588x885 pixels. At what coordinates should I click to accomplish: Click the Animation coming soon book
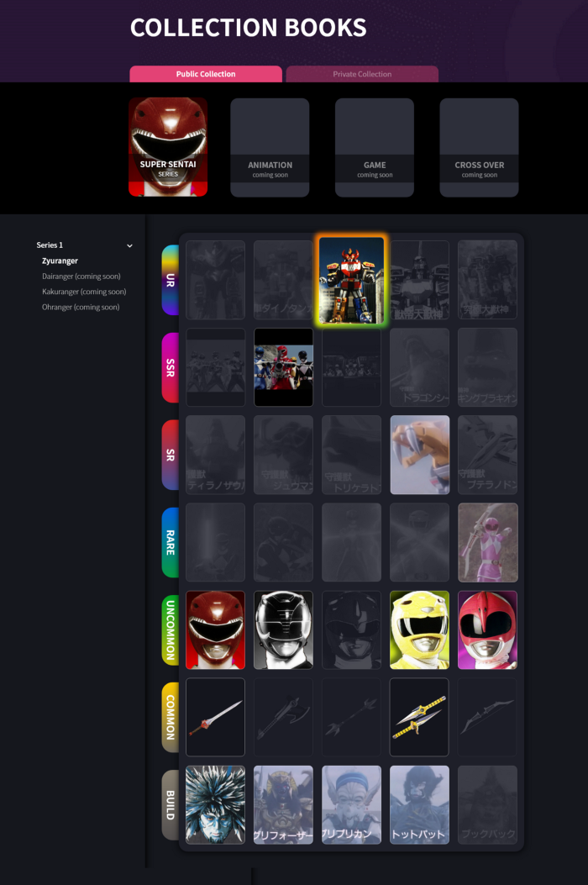(270, 147)
